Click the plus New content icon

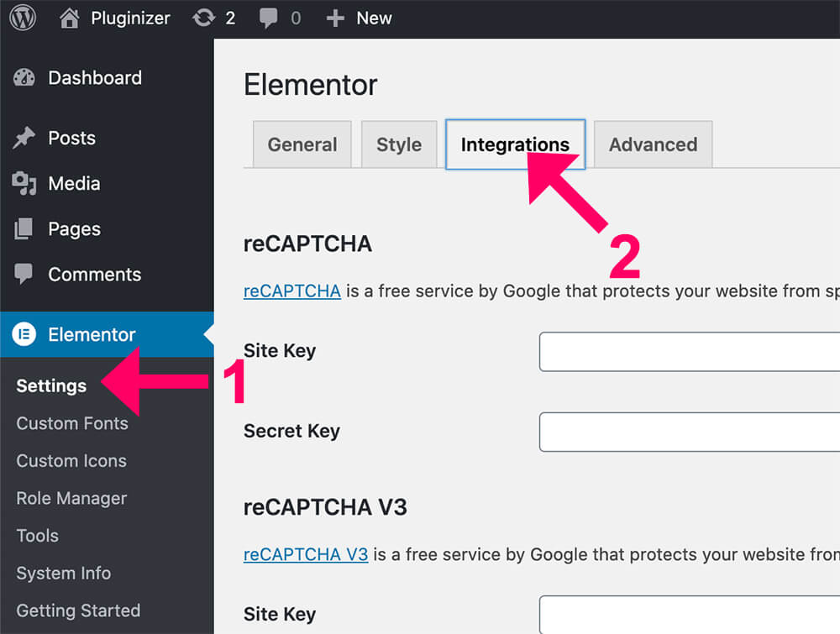tap(335, 18)
